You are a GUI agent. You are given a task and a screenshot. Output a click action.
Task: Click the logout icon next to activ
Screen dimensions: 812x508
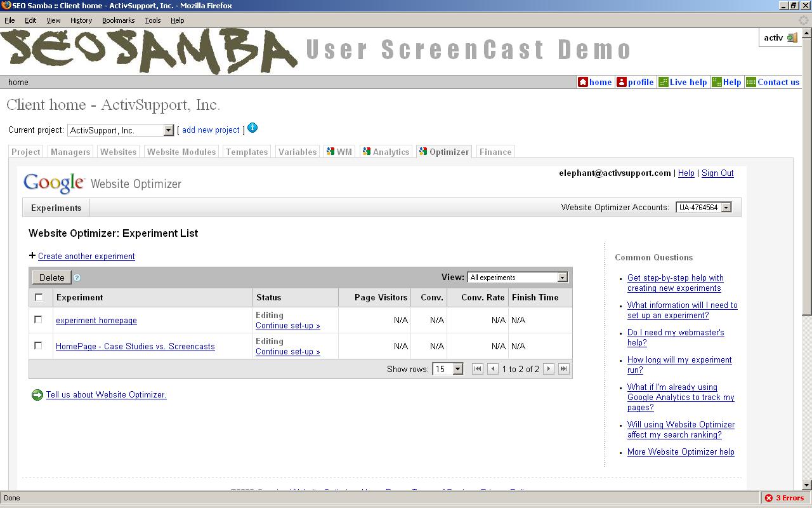792,37
